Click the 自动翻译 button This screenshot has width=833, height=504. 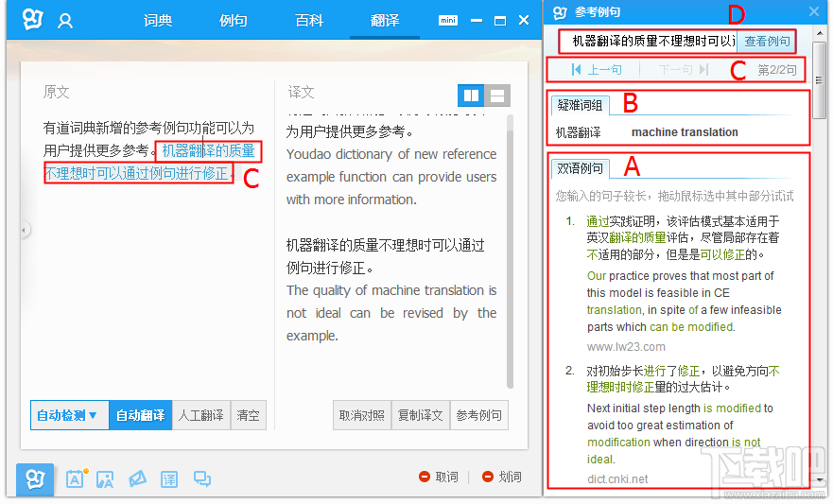tap(140, 415)
